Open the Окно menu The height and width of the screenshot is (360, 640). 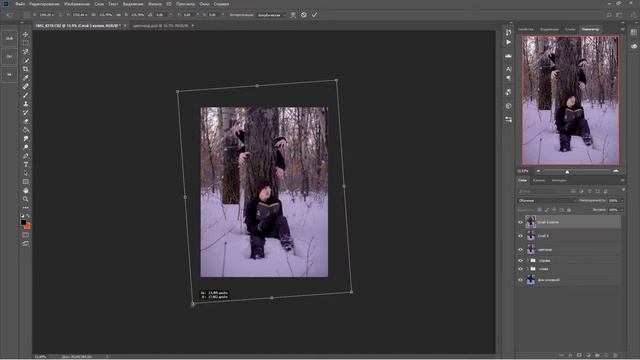(x=204, y=4)
